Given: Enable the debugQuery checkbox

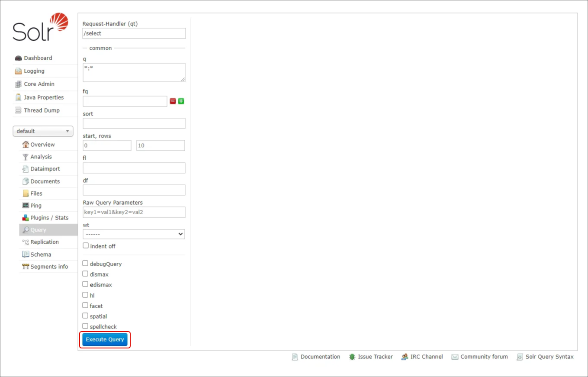Looking at the screenshot, I should tap(85, 263).
